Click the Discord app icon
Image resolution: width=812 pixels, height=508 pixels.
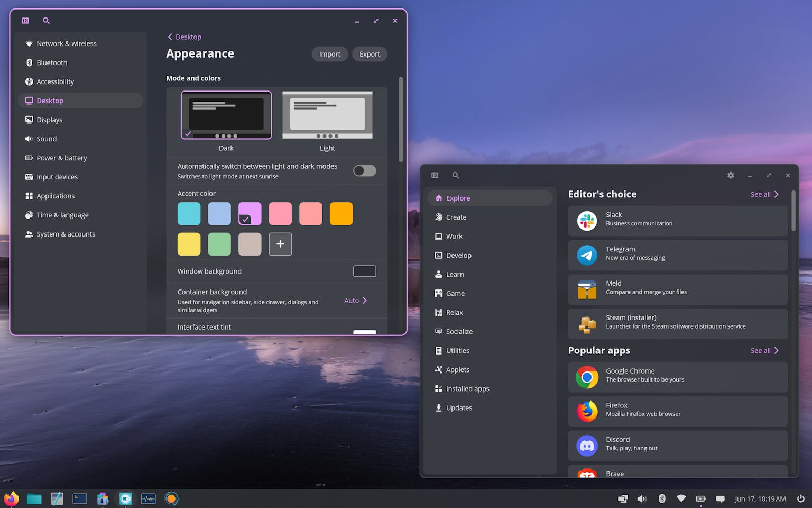[x=587, y=446]
